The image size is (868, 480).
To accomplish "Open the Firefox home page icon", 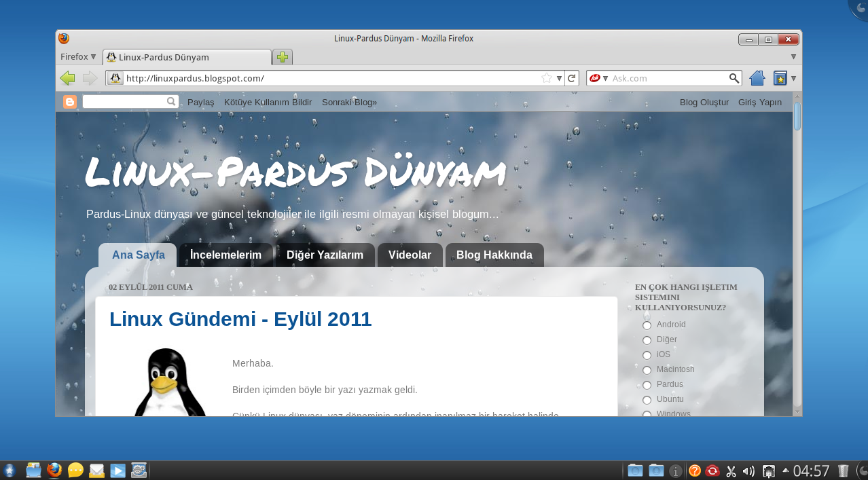I will point(756,78).
